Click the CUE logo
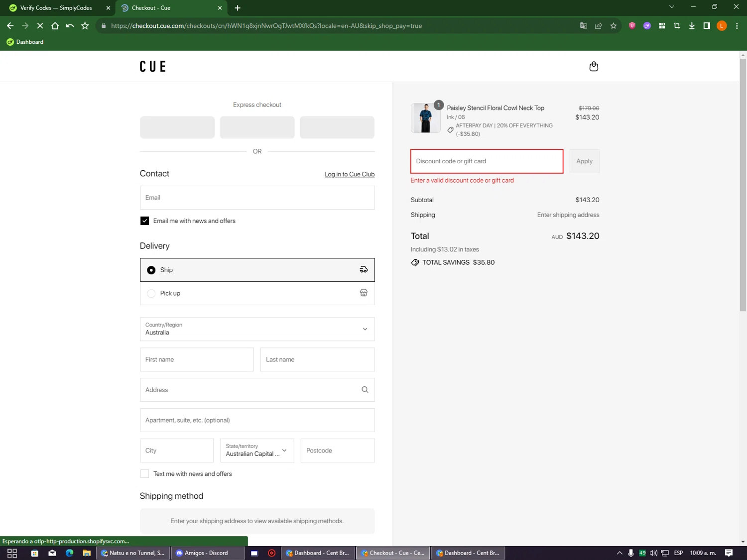The height and width of the screenshot is (560, 747). [x=153, y=67]
